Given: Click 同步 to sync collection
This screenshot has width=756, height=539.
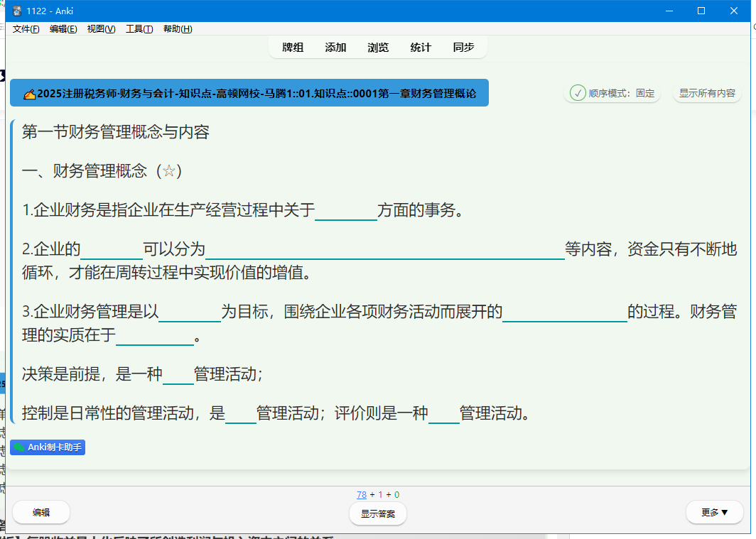Looking at the screenshot, I should 463,47.
